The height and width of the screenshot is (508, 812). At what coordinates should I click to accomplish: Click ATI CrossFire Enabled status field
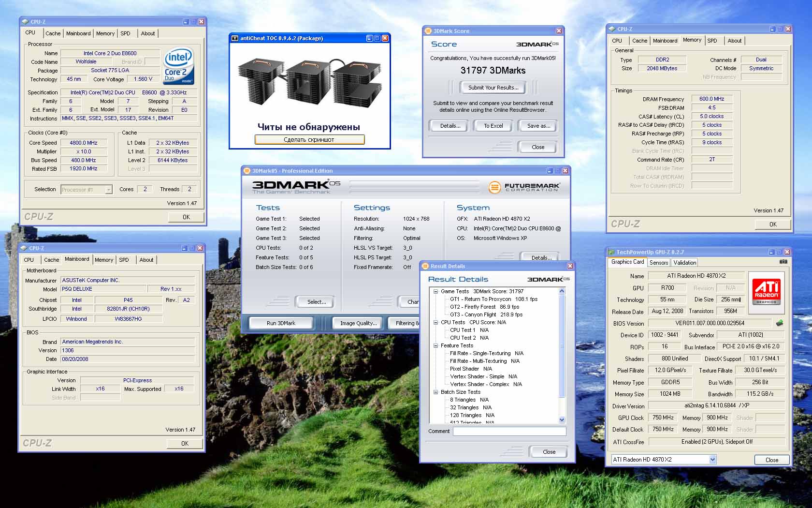pyautogui.click(x=716, y=442)
